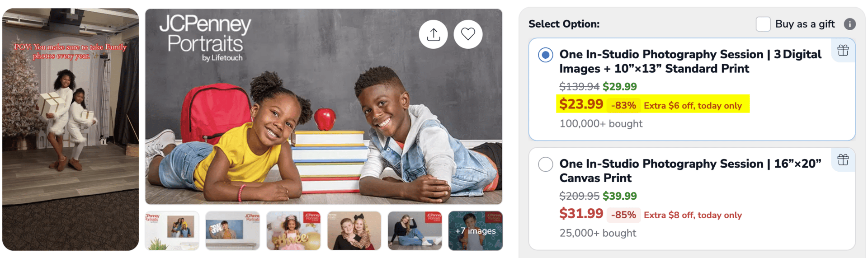Click the gift icon on the Canvas Print option

843,159
